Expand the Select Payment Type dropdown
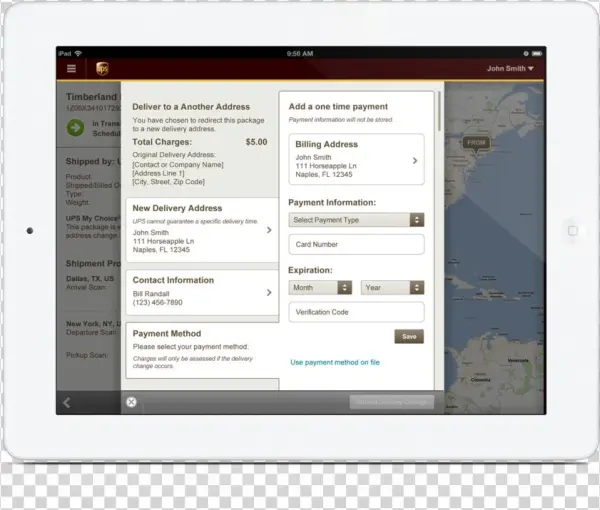This screenshot has height=510, width=600. (356, 220)
